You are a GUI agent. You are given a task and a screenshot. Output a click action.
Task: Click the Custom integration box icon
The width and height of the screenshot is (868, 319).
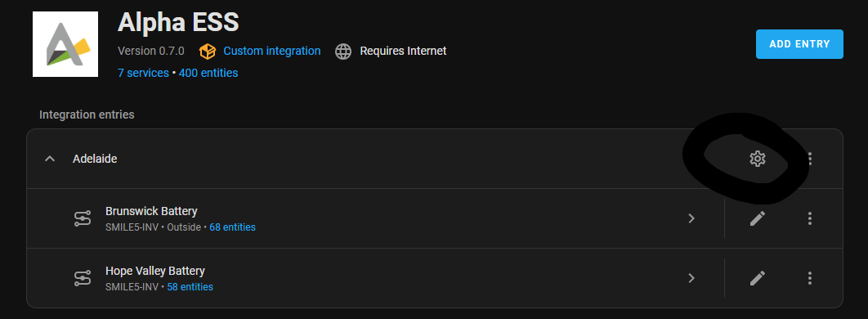pos(208,52)
